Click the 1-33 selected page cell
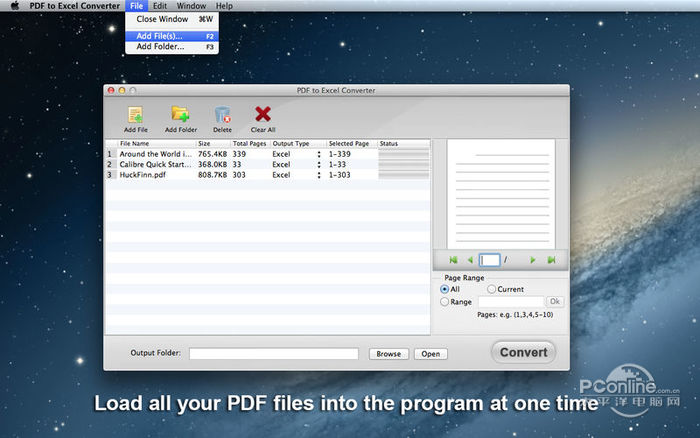Viewport: 700px width, 438px height. 337,165
